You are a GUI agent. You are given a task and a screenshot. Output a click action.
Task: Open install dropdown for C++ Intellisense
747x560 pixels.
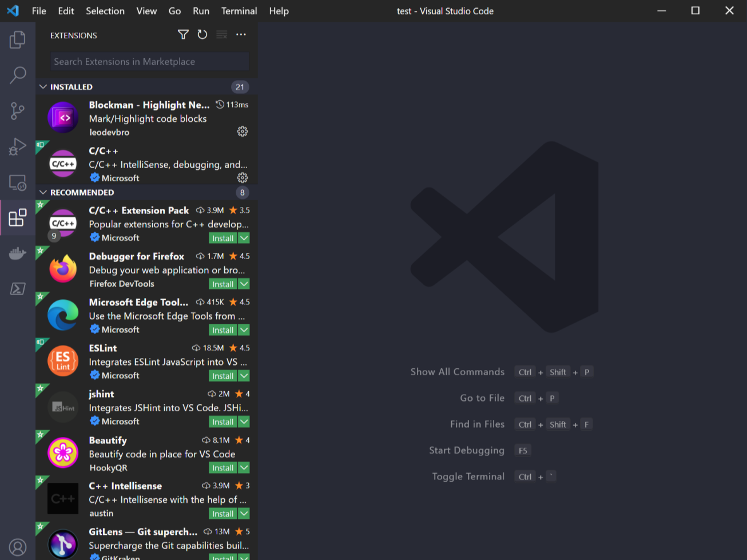pyautogui.click(x=244, y=514)
